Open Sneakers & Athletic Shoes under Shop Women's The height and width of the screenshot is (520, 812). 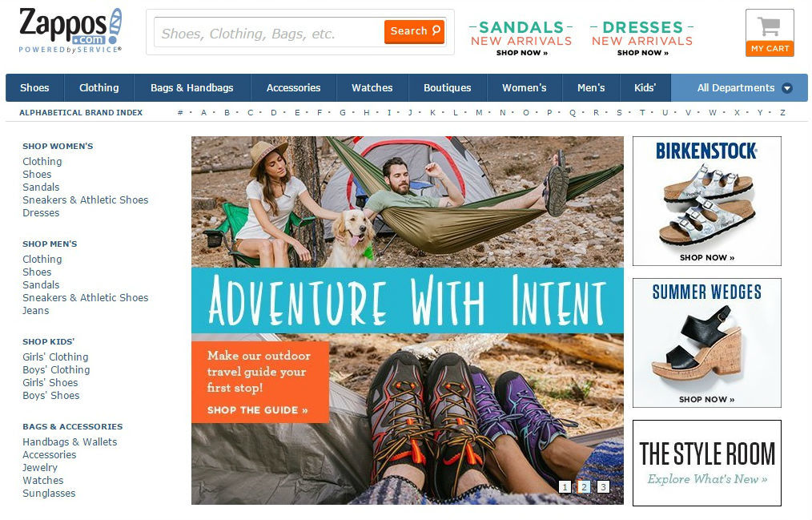86,200
